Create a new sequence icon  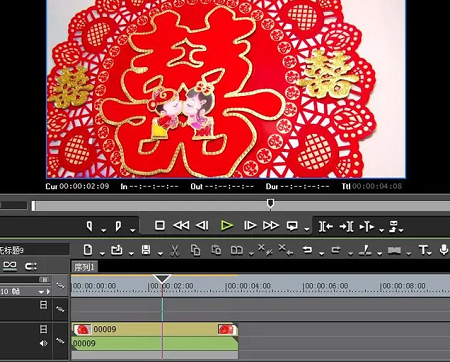tap(88, 250)
